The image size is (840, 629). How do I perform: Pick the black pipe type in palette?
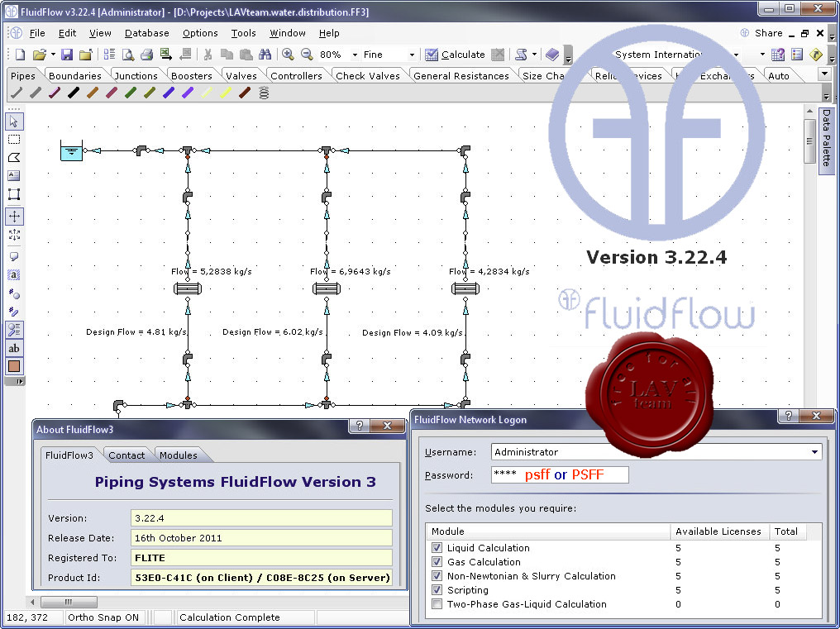pyautogui.click(x=74, y=93)
